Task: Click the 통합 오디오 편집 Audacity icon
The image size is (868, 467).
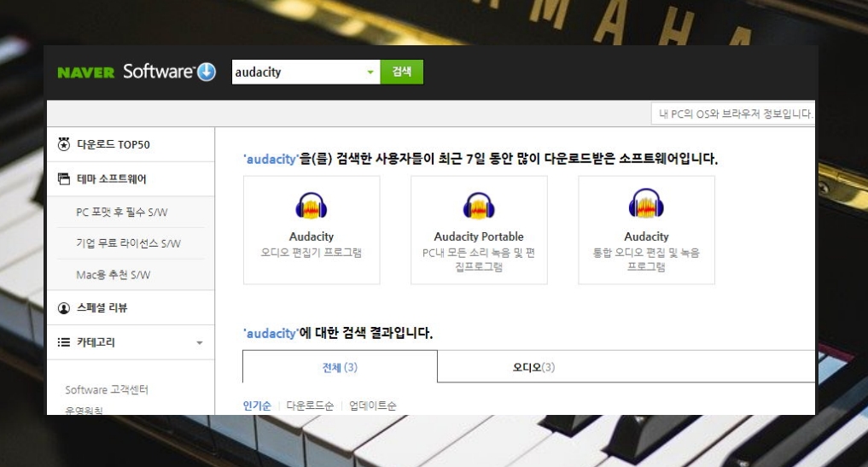Action: pos(646,203)
